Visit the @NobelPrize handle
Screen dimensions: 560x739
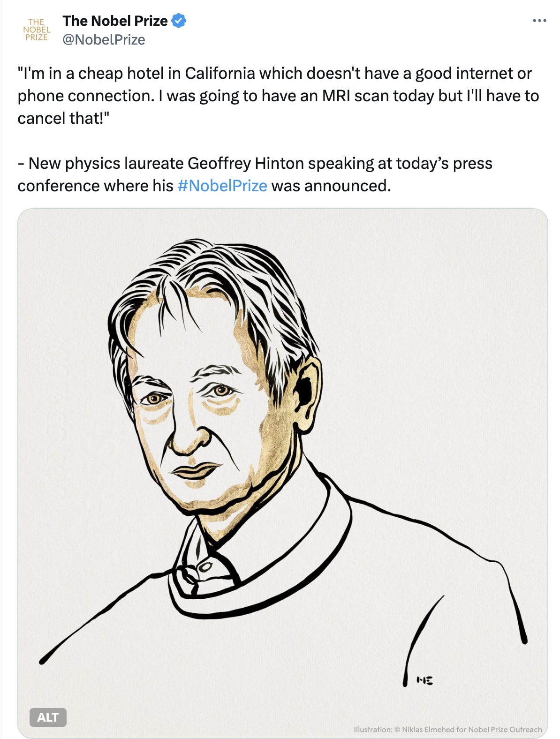(x=104, y=40)
